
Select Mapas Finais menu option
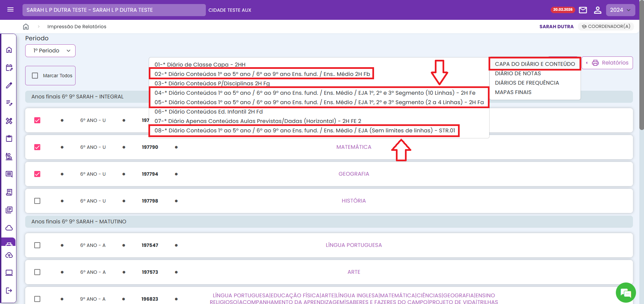[x=513, y=92]
